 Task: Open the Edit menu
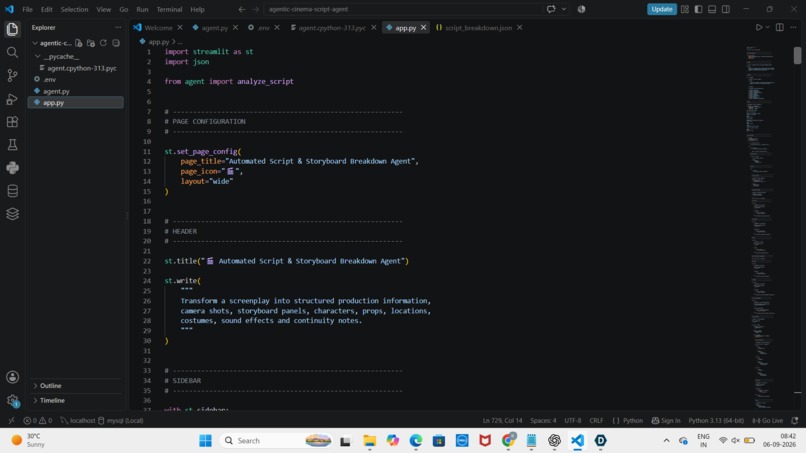pyautogui.click(x=47, y=9)
